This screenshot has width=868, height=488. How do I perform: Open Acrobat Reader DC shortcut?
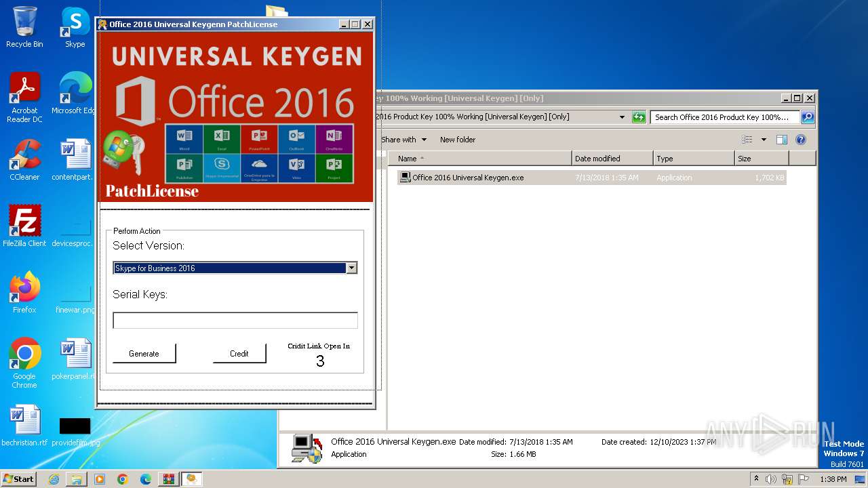click(x=24, y=98)
